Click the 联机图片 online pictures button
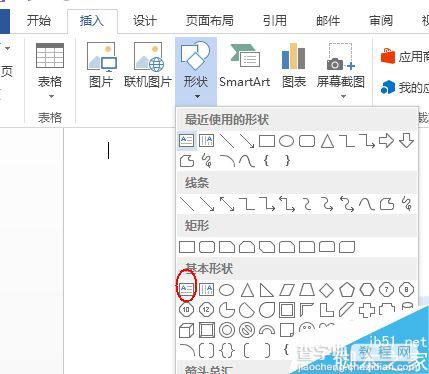This screenshot has width=429, height=374. 148,65
